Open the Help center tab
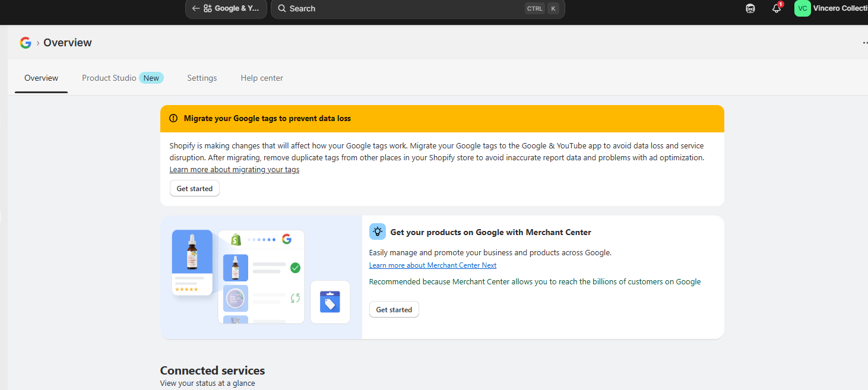Image resolution: width=868 pixels, height=390 pixels. 262,78
